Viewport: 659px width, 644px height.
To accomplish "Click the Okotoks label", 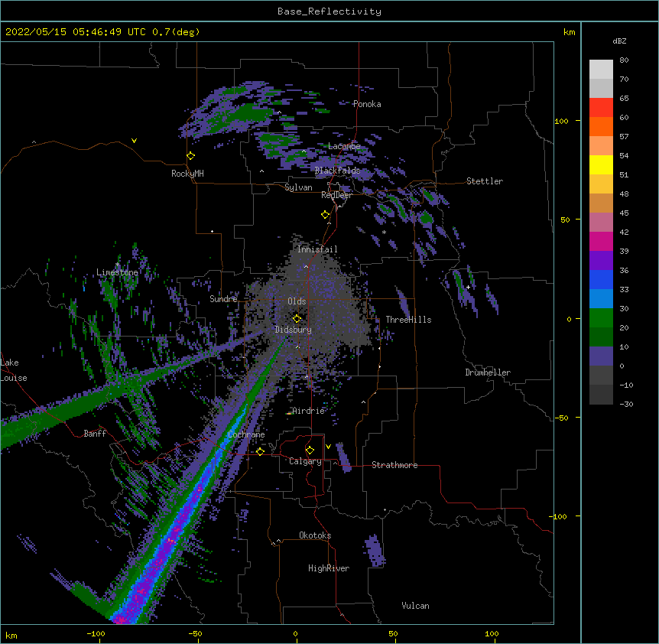I will click(315, 535).
